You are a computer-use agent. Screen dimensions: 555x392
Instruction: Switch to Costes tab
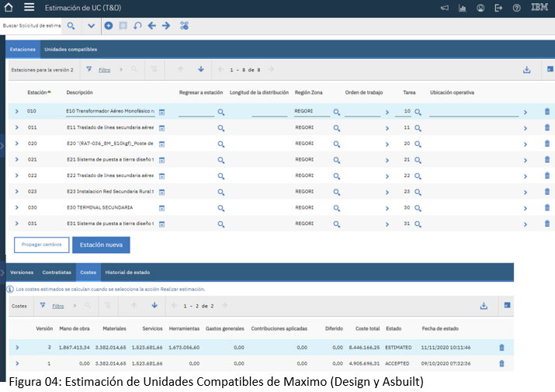click(x=88, y=272)
